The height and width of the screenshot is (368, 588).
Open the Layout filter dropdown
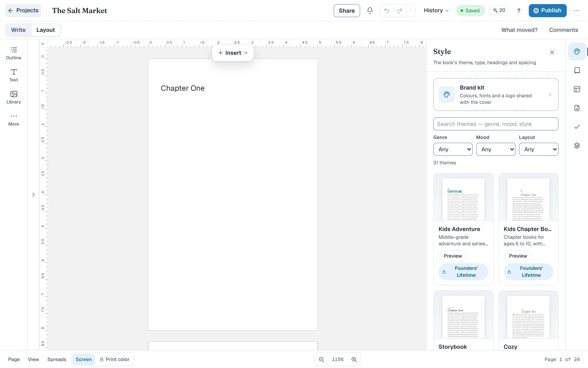(539, 149)
